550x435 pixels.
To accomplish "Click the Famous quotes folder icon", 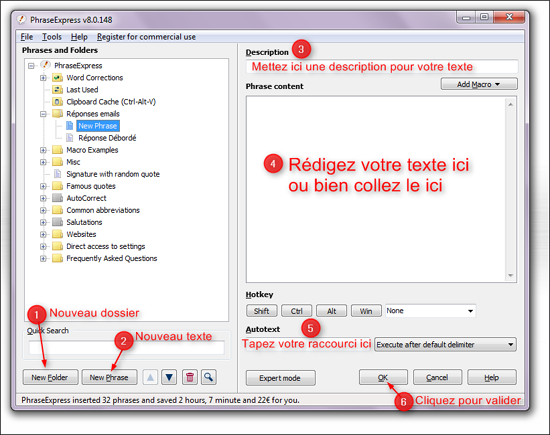I will coord(57,186).
